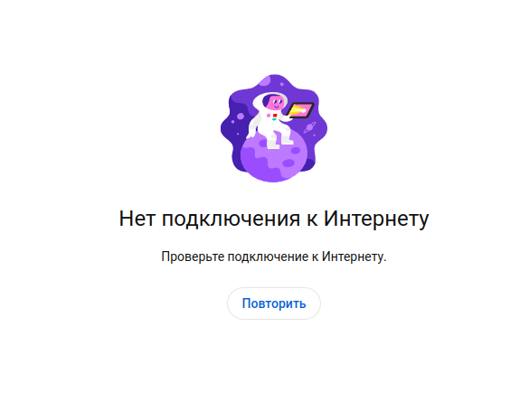The image size is (529, 420).
Task: Click the light purple moon at top of illustration
Action: 267,81
